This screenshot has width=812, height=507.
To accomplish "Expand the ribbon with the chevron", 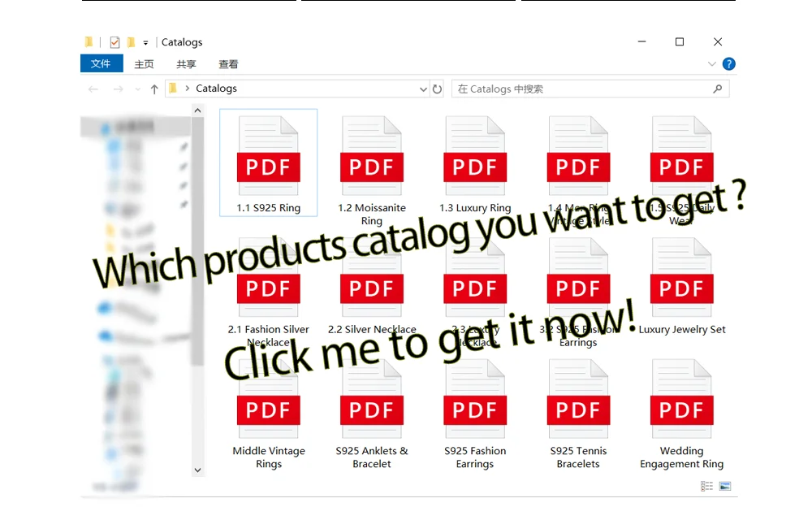I will 712,63.
